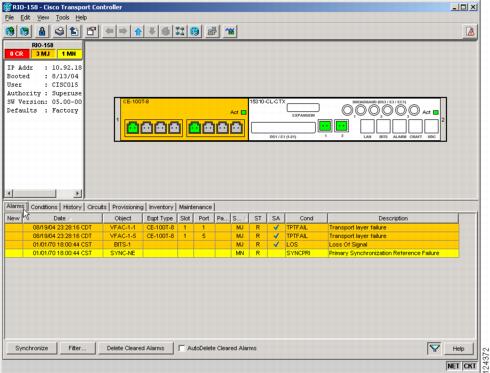Sort alarms by the Cond column header
This screenshot has height=373, width=490.
click(x=306, y=218)
